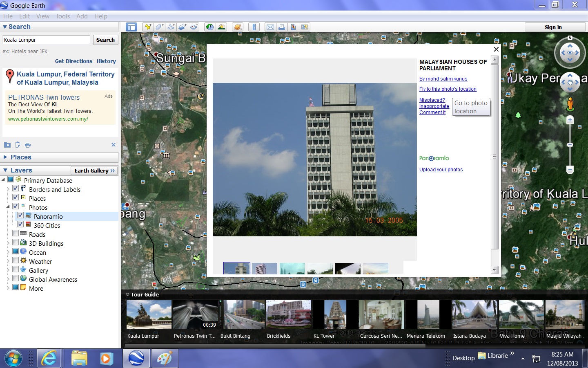The image size is (588, 368).
Task: Disable the Panoramio layer
Action: coord(20,215)
